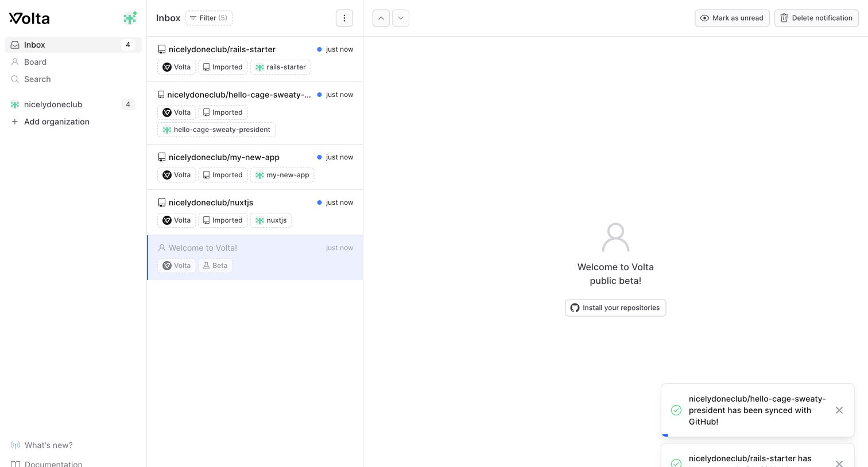Click Imported tag on nuxtjs row
Viewport: 868px width, 467px height.
coord(223,220)
